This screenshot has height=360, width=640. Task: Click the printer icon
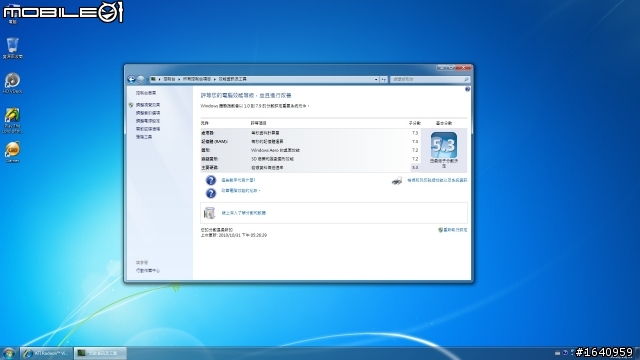point(397,180)
